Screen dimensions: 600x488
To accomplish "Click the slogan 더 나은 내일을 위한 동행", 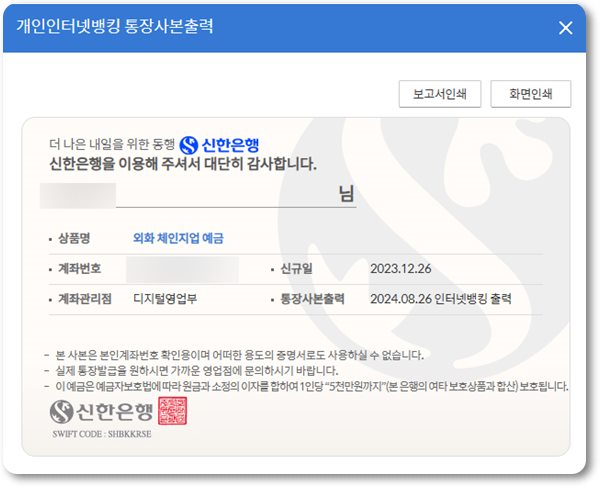I will [x=112, y=144].
